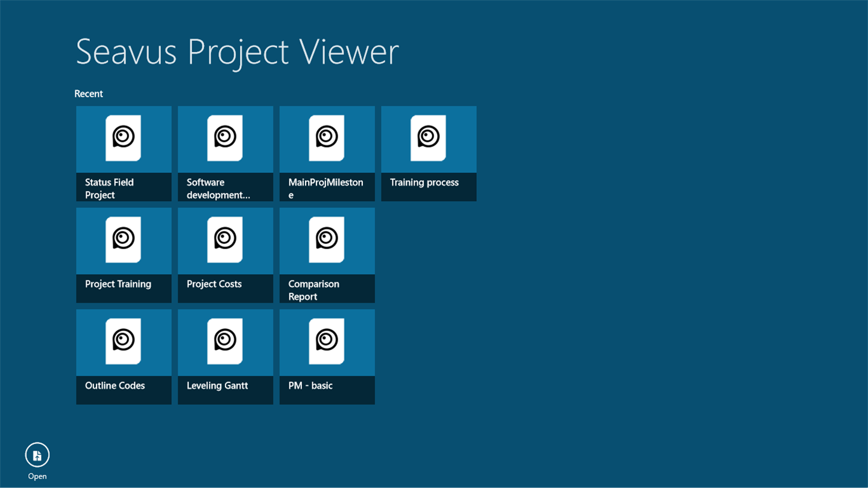Image resolution: width=868 pixels, height=488 pixels.
Task: Click the "Outline Codes" tile label
Action: (x=115, y=386)
